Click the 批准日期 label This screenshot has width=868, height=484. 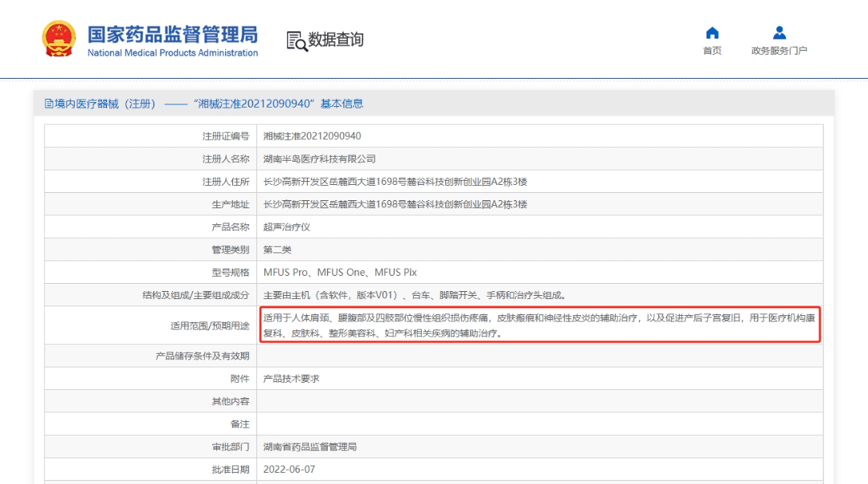tap(231, 470)
